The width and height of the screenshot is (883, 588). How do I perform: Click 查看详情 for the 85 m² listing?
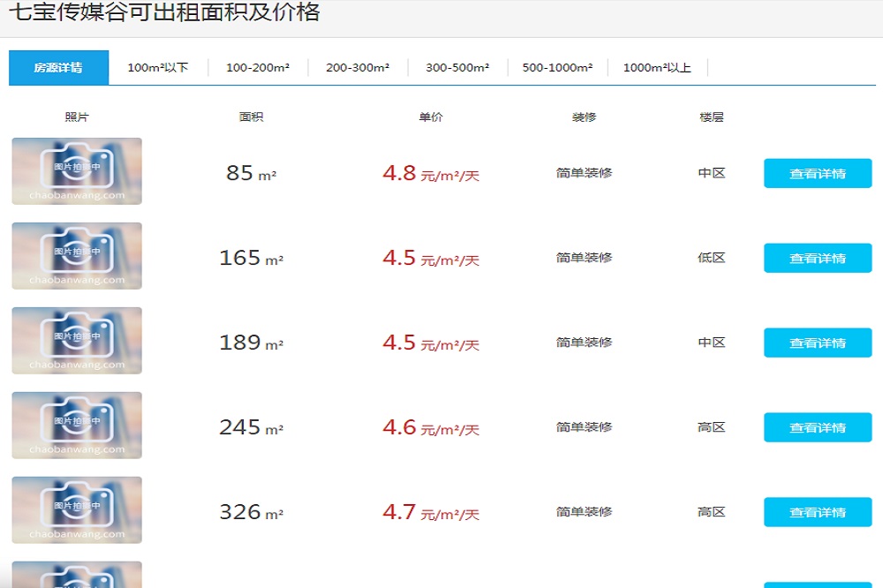point(817,174)
